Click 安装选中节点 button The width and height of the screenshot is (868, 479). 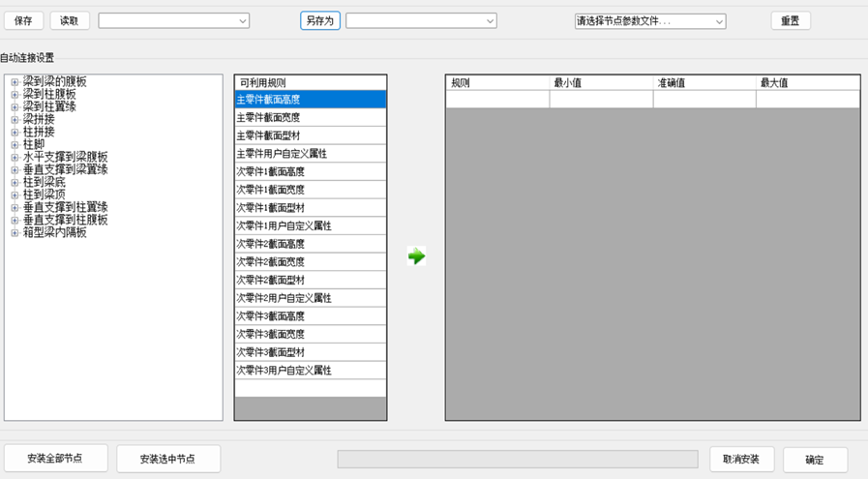point(168,459)
